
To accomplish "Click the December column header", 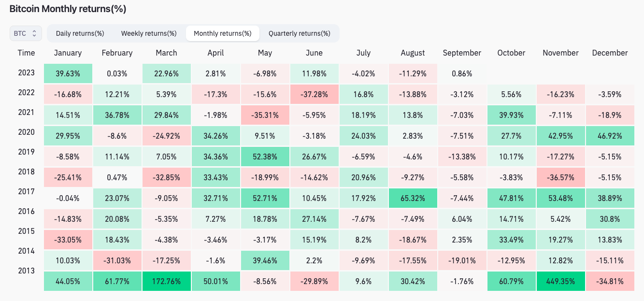I will [610, 53].
